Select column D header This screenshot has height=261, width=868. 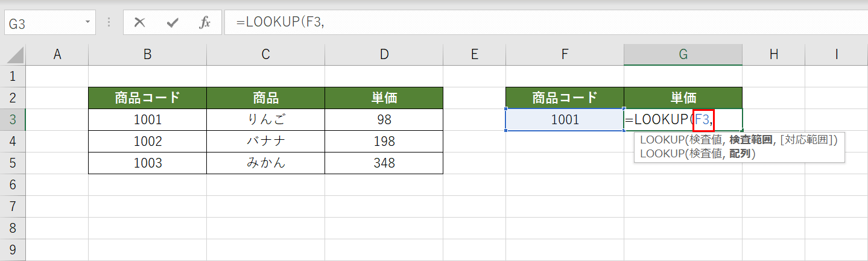click(x=384, y=54)
